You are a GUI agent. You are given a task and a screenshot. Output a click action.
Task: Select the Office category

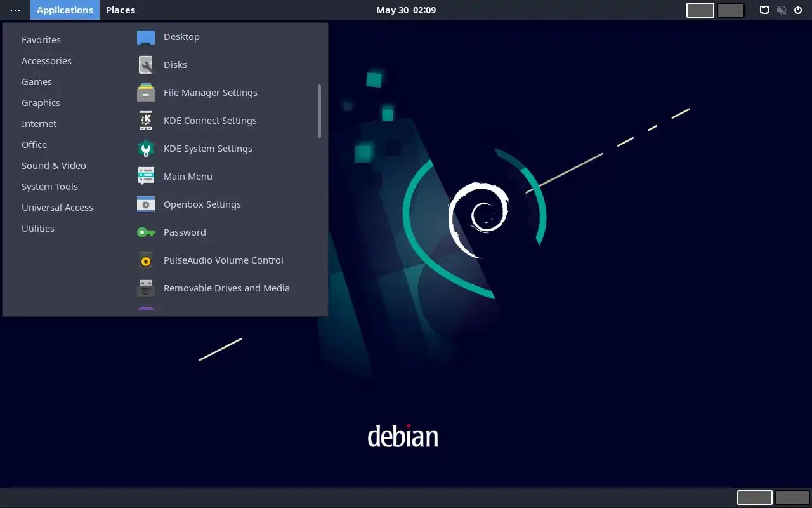pyautogui.click(x=34, y=145)
